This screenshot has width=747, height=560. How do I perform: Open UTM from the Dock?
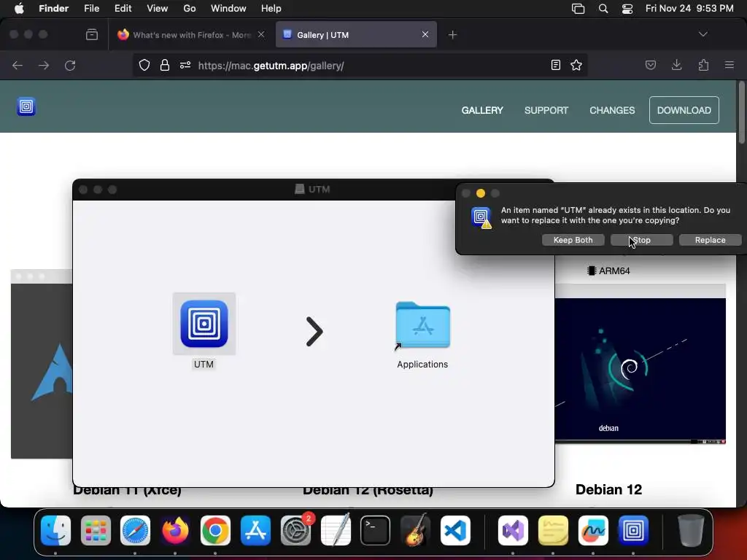coord(633,531)
